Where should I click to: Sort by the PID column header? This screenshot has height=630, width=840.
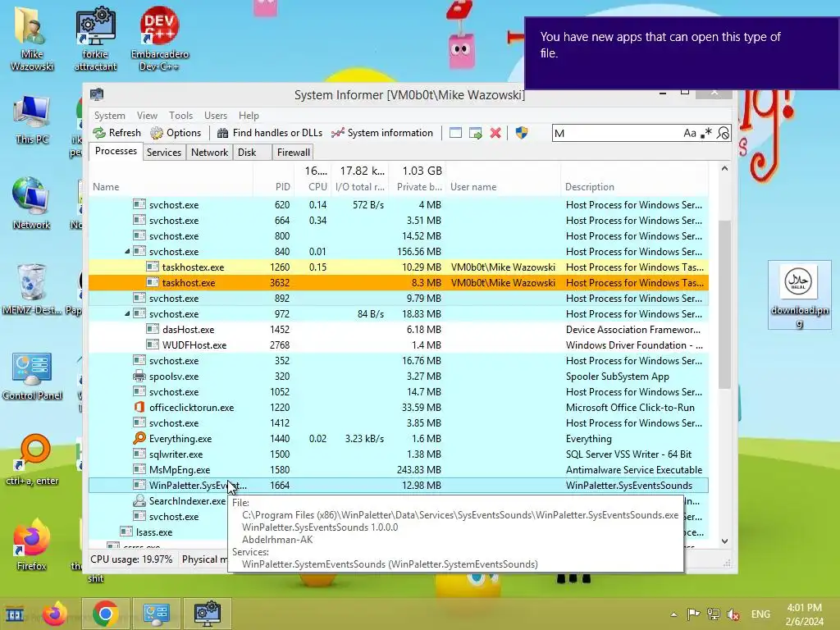coord(273,187)
